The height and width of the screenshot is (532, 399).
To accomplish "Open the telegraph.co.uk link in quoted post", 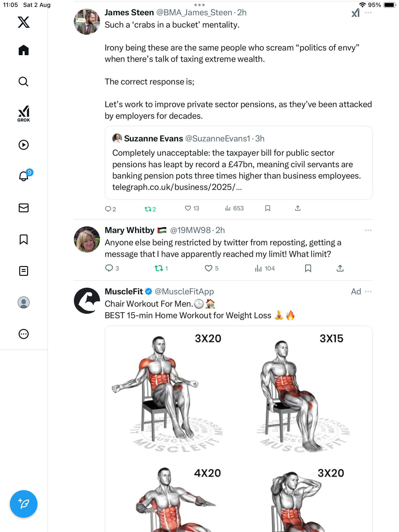I will (x=177, y=187).
